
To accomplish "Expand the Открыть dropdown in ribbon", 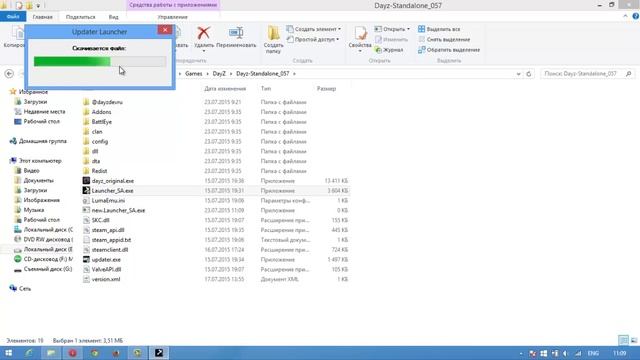I will click(408, 29).
